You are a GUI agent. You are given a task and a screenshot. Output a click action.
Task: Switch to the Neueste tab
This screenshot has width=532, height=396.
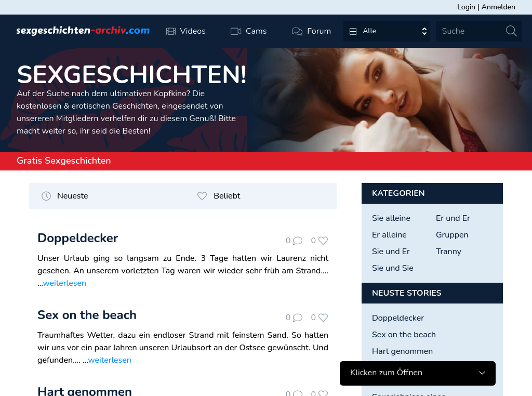coord(72,196)
